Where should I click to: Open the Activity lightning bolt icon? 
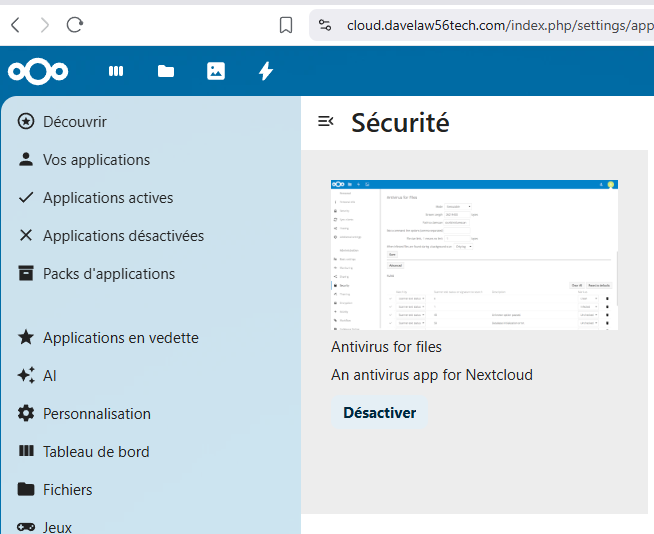tap(265, 71)
